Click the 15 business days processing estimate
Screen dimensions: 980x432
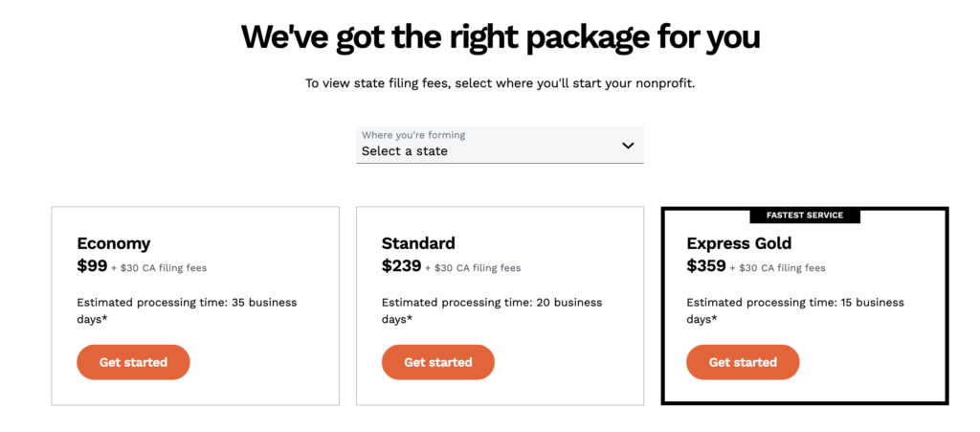pos(795,309)
